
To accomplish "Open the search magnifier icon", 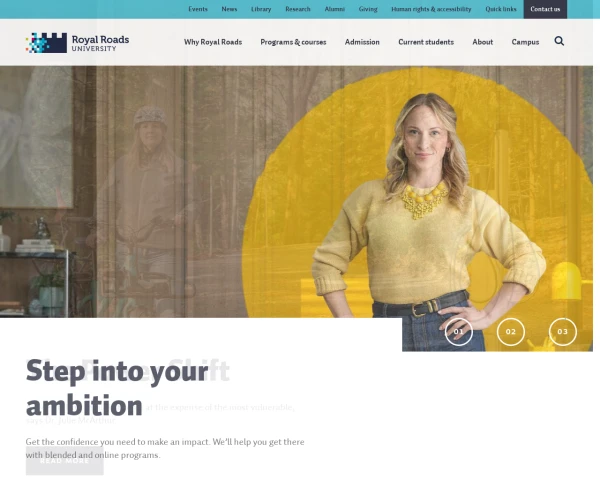I will point(559,41).
